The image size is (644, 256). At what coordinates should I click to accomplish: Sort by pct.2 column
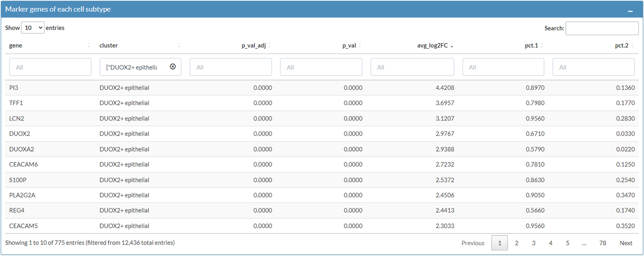621,45
